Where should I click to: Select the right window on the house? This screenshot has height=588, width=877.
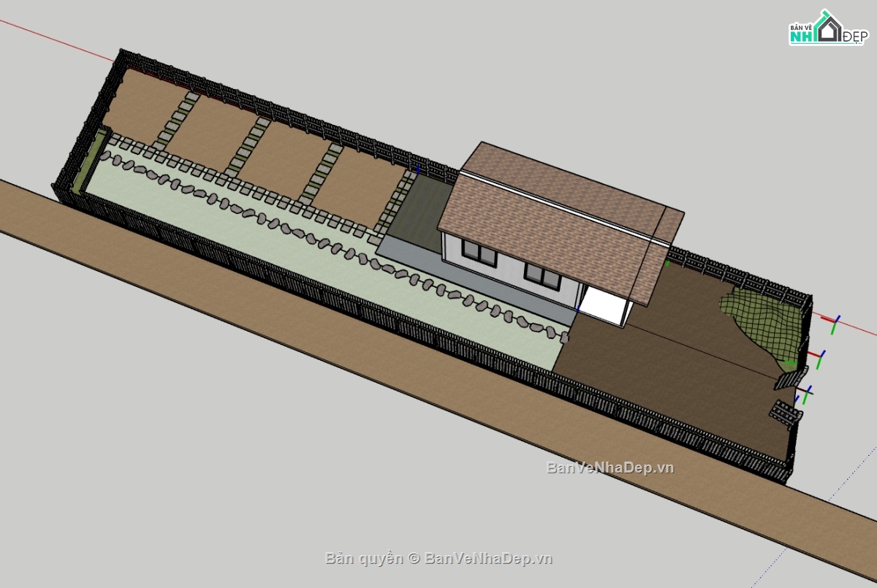(542, 275)
